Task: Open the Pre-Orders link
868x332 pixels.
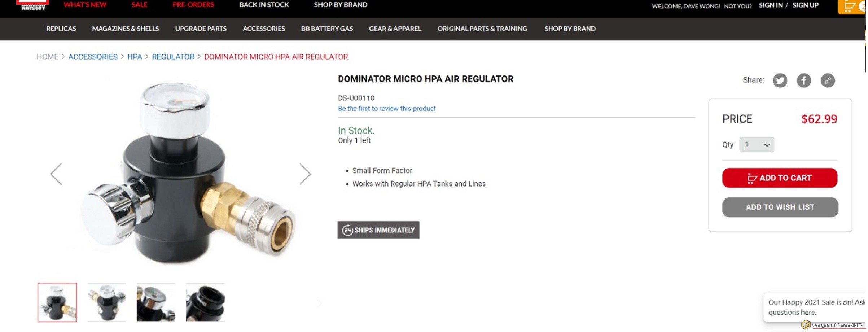Action: coord(193,5)
